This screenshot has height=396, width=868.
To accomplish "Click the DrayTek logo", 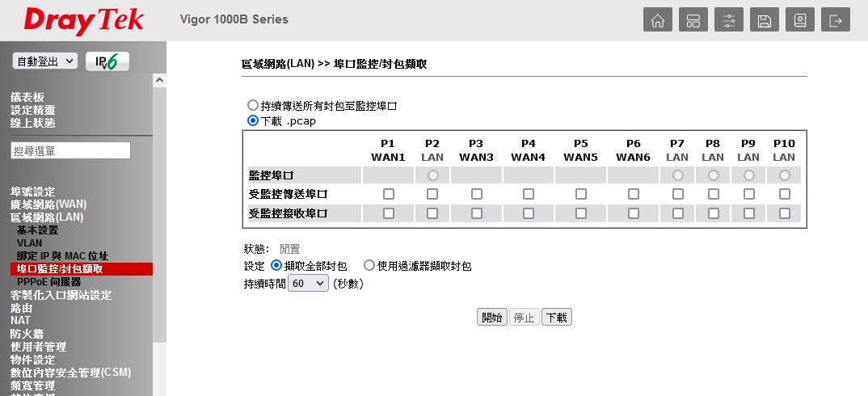I will 84,20.
